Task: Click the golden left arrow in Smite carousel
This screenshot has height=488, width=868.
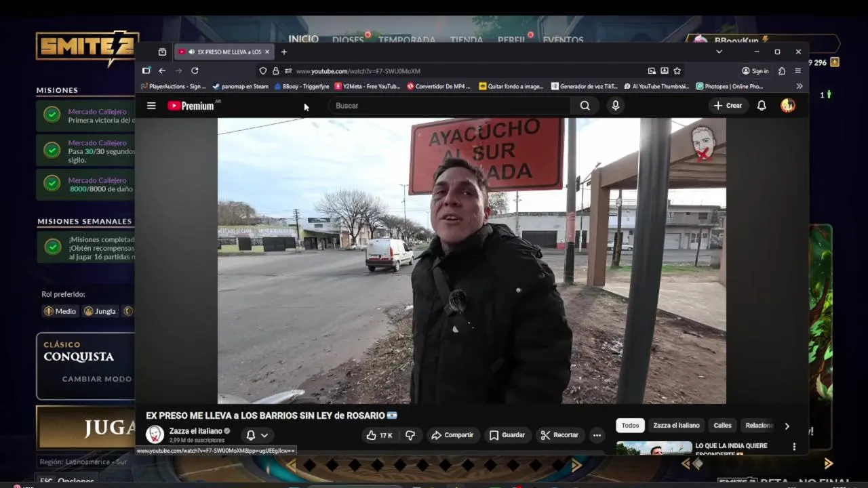Action: [291, 465]
